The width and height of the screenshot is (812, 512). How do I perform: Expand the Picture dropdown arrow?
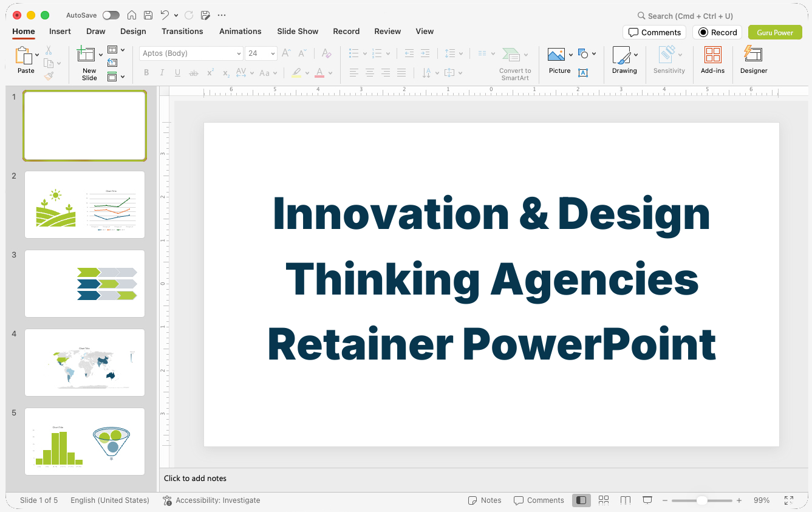571,55
